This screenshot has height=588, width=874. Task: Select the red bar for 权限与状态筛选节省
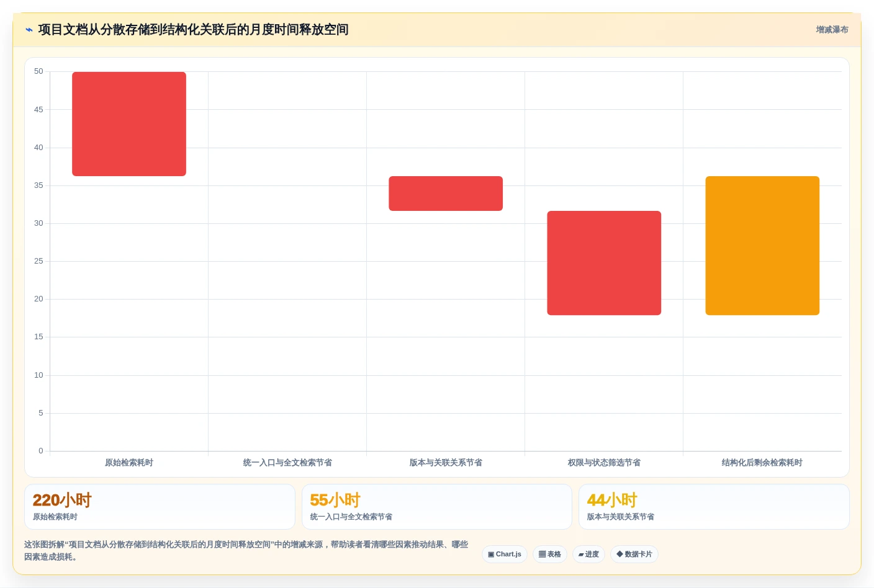[x=604, y=263]
